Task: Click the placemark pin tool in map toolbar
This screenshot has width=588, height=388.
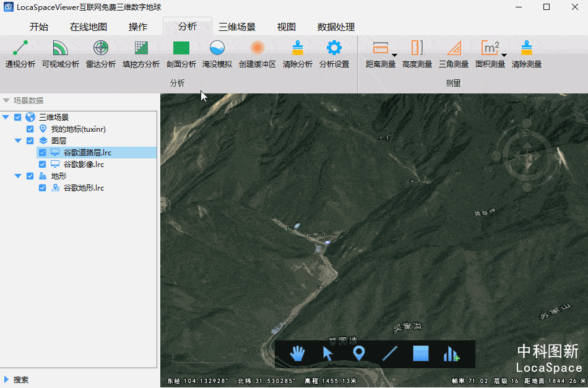Action: 358,353
